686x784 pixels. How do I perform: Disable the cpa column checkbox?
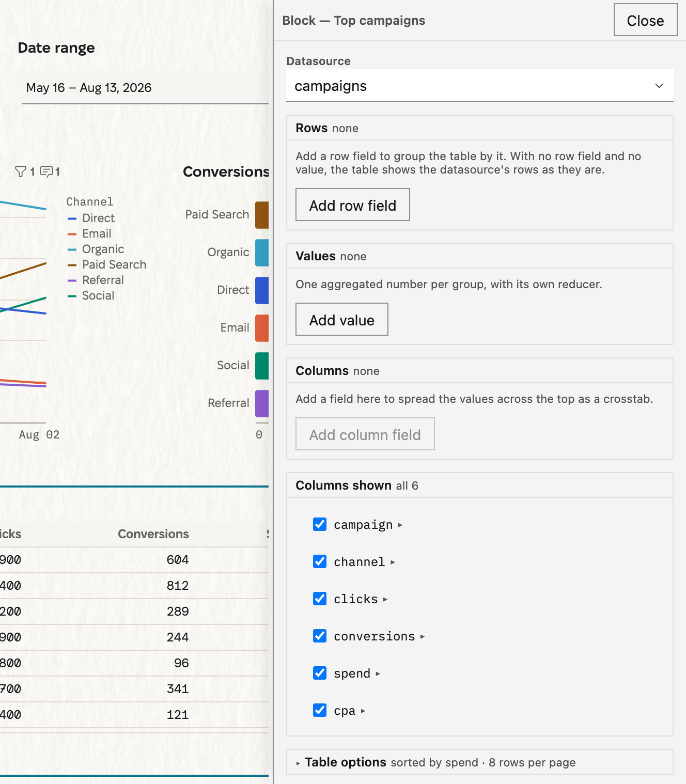coord(320,710)
